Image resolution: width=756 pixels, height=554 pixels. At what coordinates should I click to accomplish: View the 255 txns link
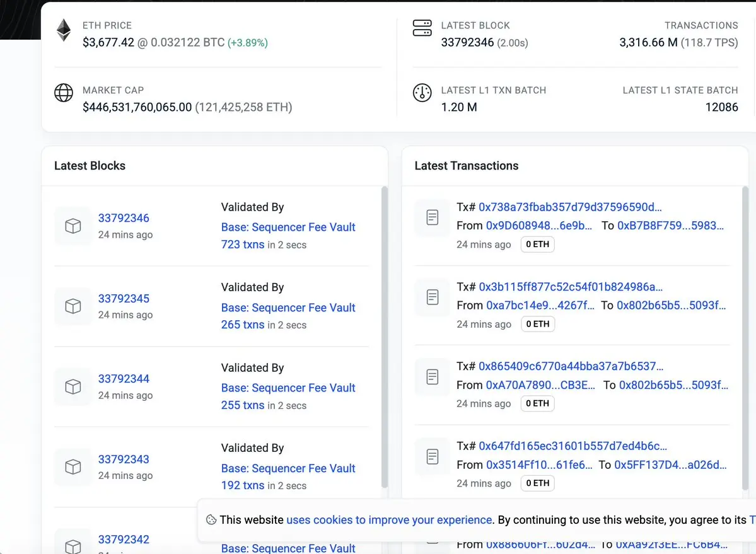pos(243,405)
